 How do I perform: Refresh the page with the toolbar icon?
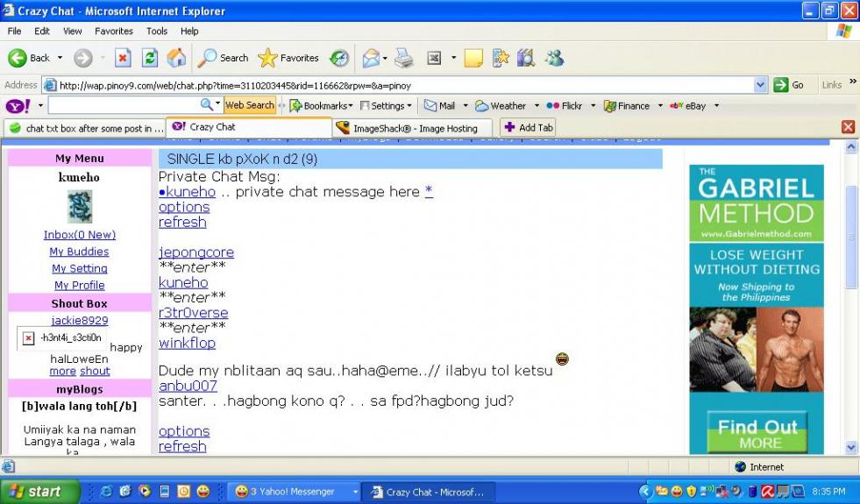[x=150, y=58]
